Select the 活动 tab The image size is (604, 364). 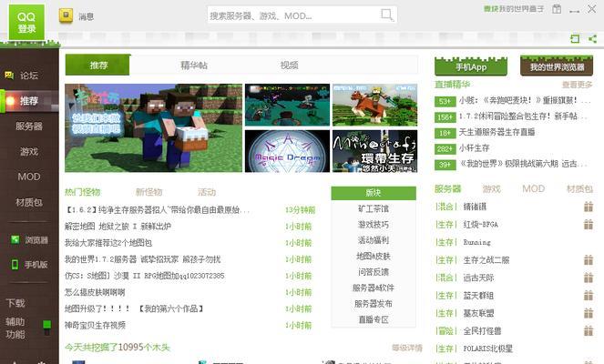click(207, 192)
